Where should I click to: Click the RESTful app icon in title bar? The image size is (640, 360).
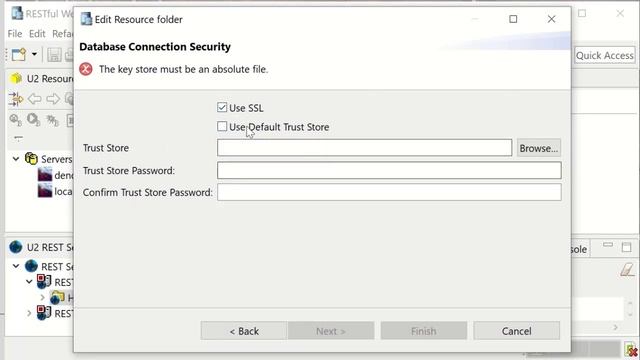point(17,13)
